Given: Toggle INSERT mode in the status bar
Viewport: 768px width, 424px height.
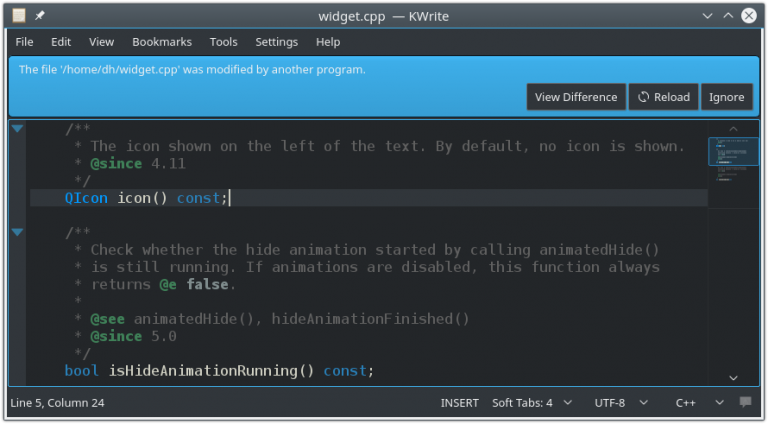Looking at the screenshot, I should click(x=459, y=403).
